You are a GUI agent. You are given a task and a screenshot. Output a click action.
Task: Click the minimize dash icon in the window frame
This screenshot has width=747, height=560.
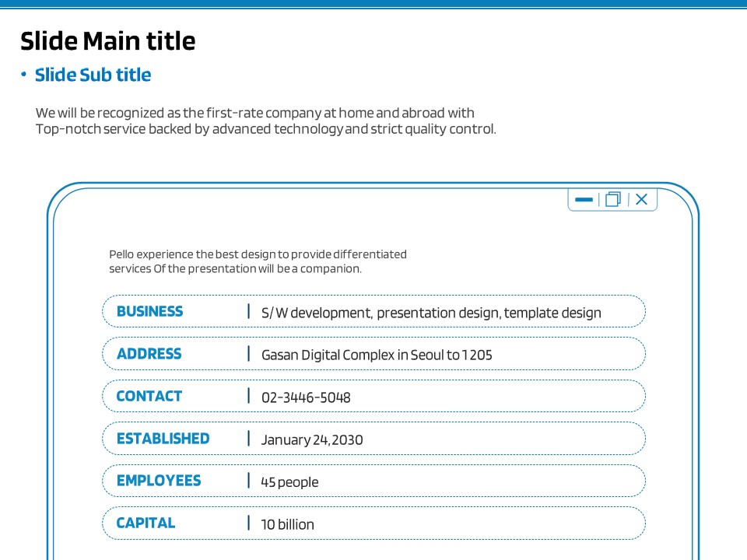pos(584,200)
